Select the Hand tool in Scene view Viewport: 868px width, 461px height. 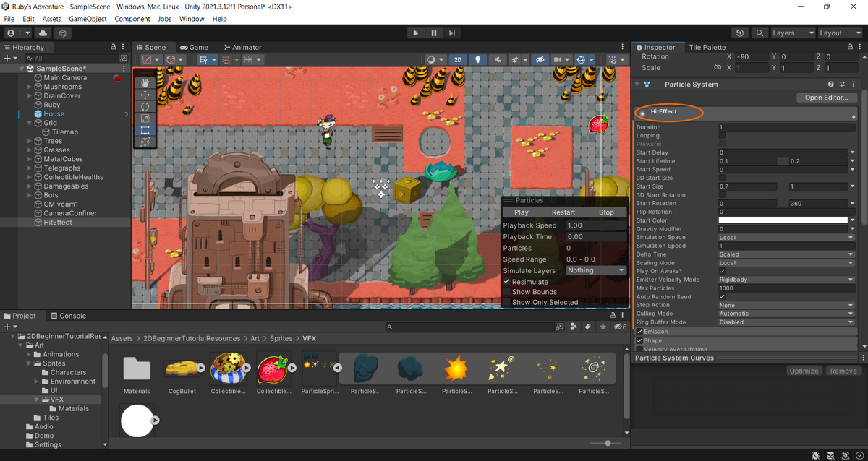[145, 83]
